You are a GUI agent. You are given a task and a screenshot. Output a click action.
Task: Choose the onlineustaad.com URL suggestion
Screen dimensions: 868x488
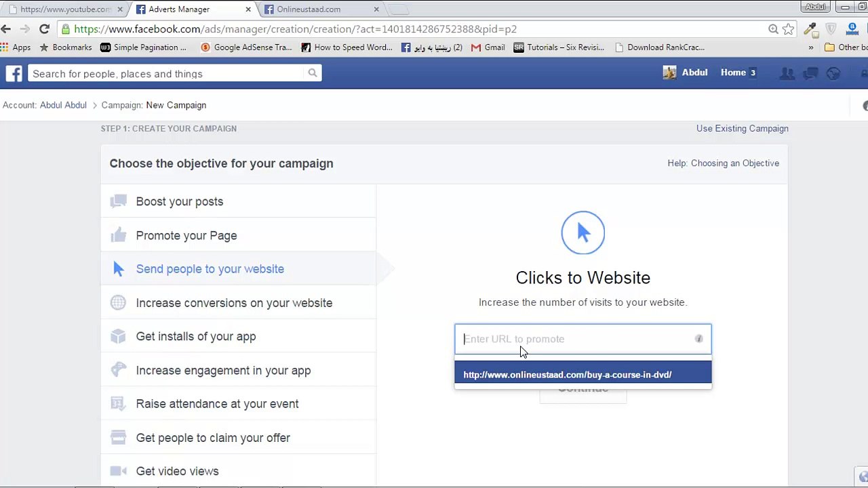[583, 375]
